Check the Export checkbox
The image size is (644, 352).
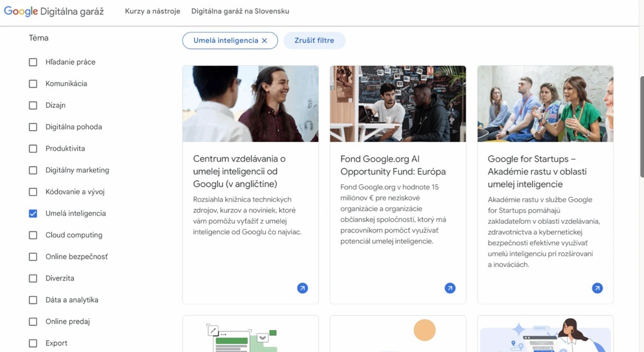tap(33, 343)
